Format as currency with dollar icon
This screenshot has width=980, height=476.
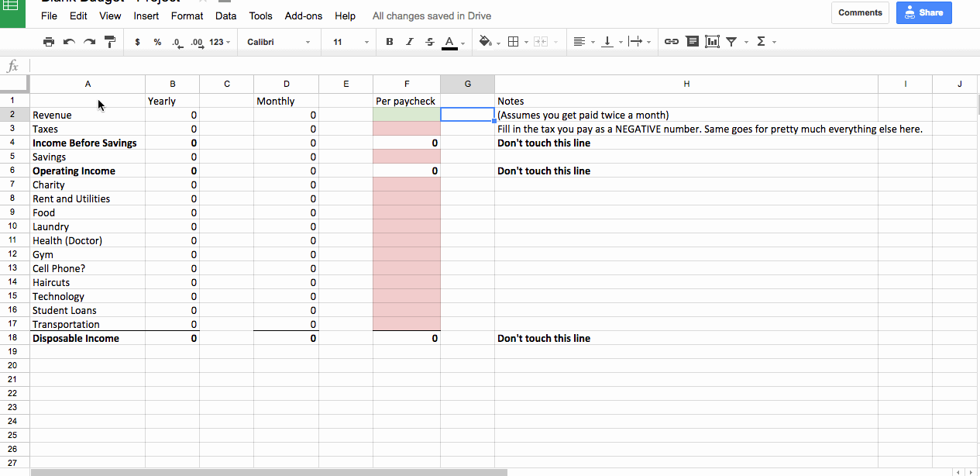coord(137,42)
